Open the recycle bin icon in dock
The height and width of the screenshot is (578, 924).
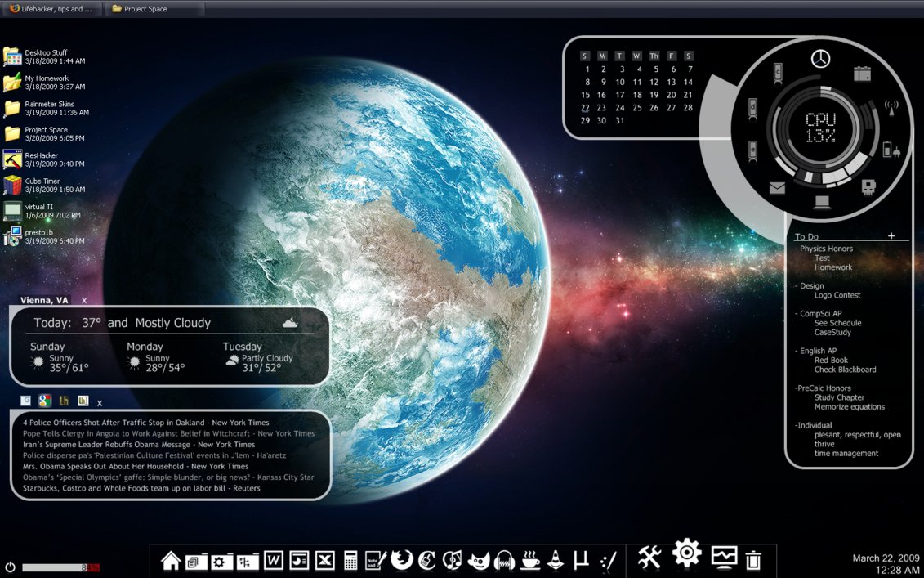pyautogui.click(x=753, y=559)
